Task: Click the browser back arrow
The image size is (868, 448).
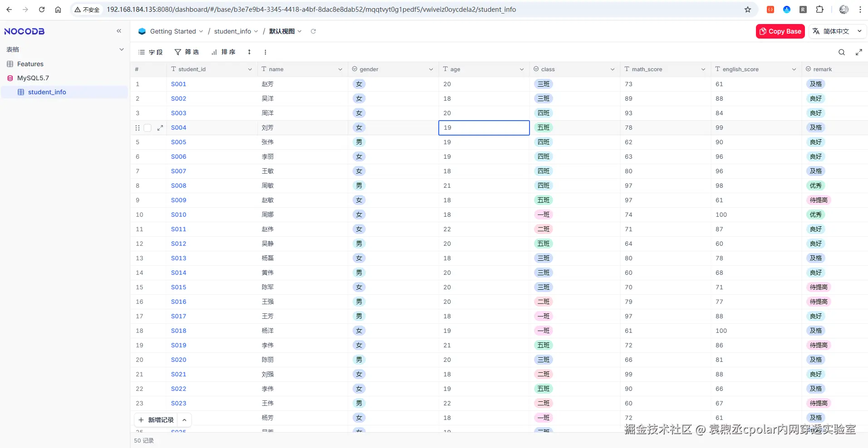Action: [x=9, y=10]
